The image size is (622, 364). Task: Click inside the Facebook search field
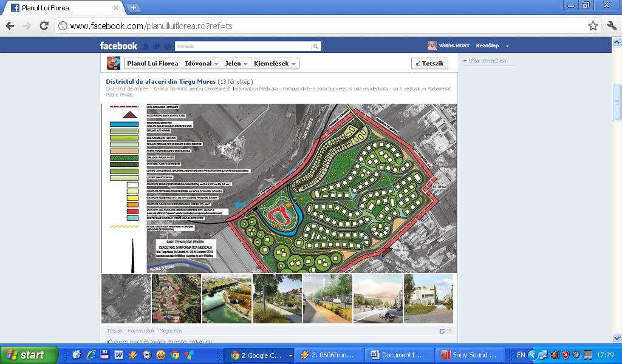point(243,46)
